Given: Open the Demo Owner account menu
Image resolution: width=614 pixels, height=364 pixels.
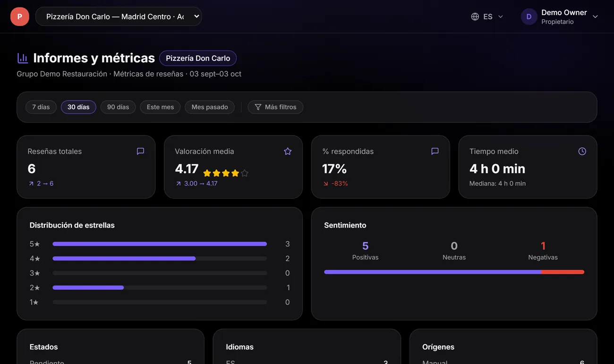Looking at the screenshot, I should tap(560, 17).
